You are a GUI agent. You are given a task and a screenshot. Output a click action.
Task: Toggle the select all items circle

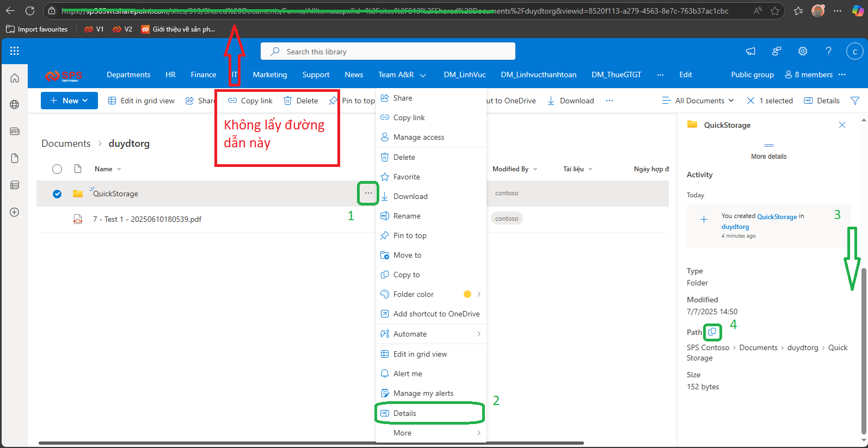tap(57, 169)
